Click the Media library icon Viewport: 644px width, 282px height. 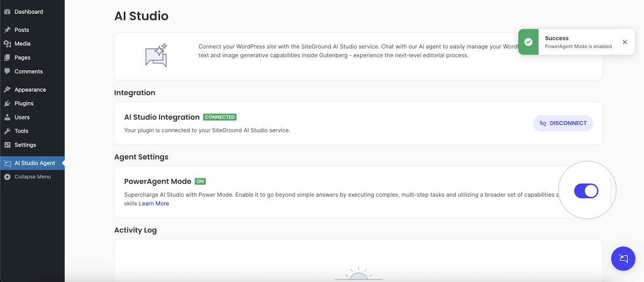8,44
